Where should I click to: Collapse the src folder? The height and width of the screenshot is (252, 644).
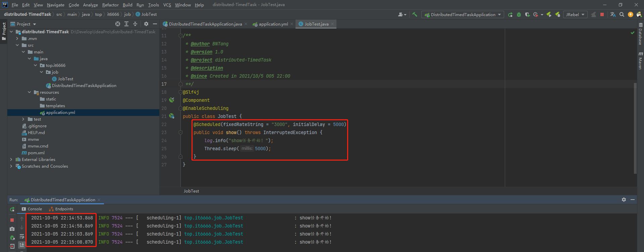tap(17, 45)
